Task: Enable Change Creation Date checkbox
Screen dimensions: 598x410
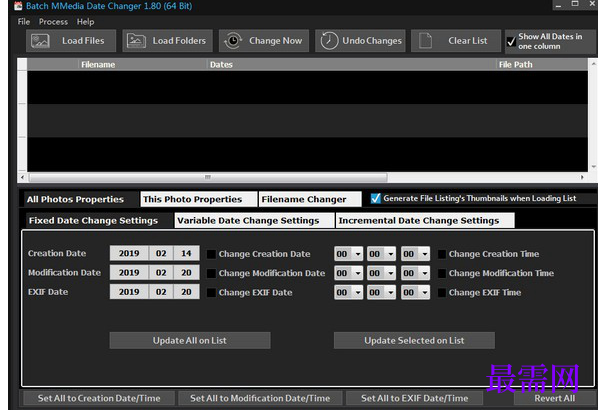Action: 211,254
